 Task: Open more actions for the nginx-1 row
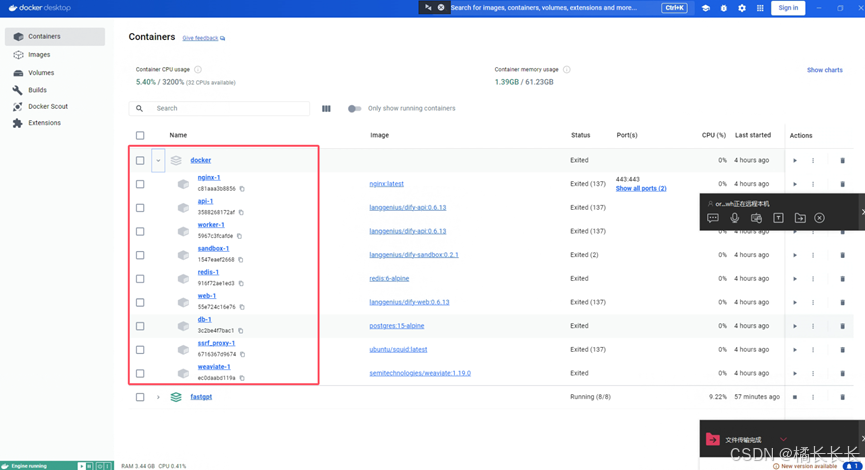813,184
